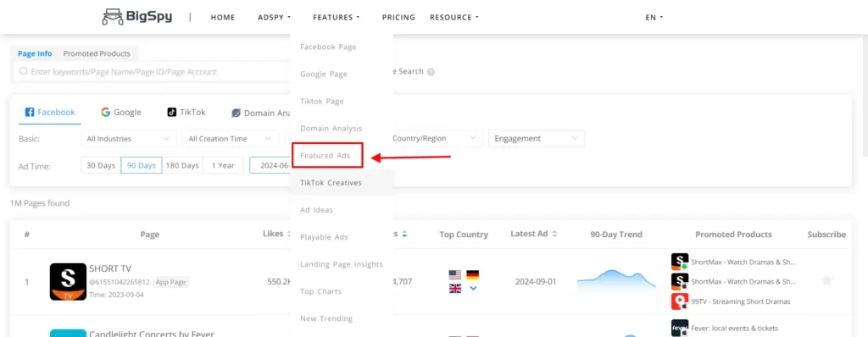The width and height of the screenshot is (868, 337).
Task: Select the Facebook platform tab
Action: (x=50, y=113)
